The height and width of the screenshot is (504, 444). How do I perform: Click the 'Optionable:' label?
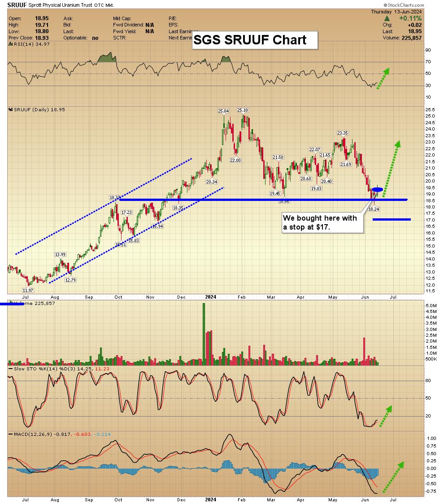75,38
